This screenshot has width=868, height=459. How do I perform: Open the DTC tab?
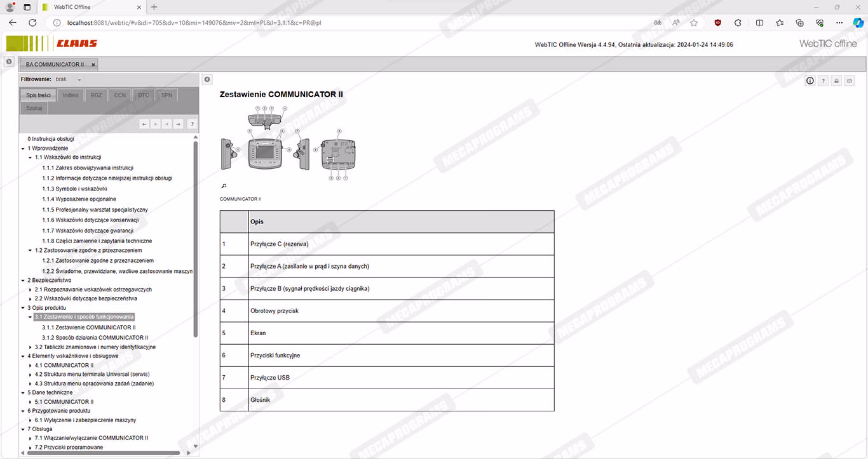pos(144,95)
